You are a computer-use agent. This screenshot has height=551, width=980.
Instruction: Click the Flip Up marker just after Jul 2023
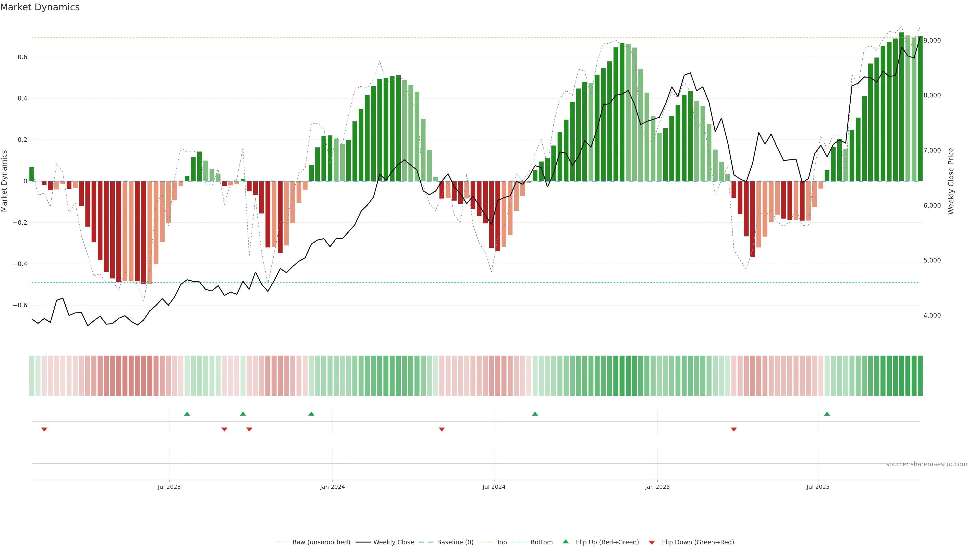[x=187, y=414]
